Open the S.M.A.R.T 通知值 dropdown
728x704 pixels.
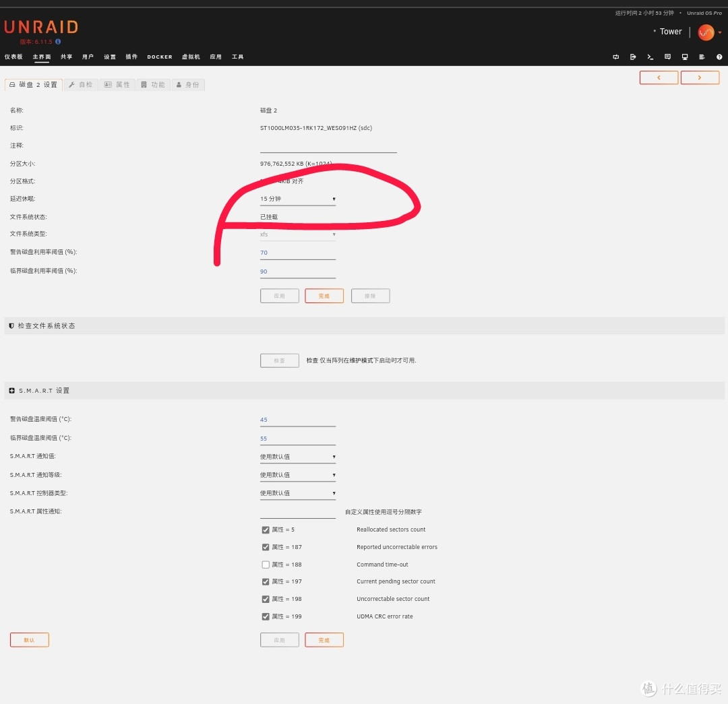tap(297, 456)
